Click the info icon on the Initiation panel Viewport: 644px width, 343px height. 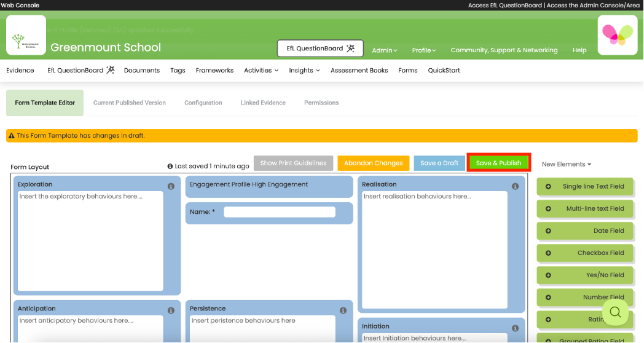coord(515,328)
